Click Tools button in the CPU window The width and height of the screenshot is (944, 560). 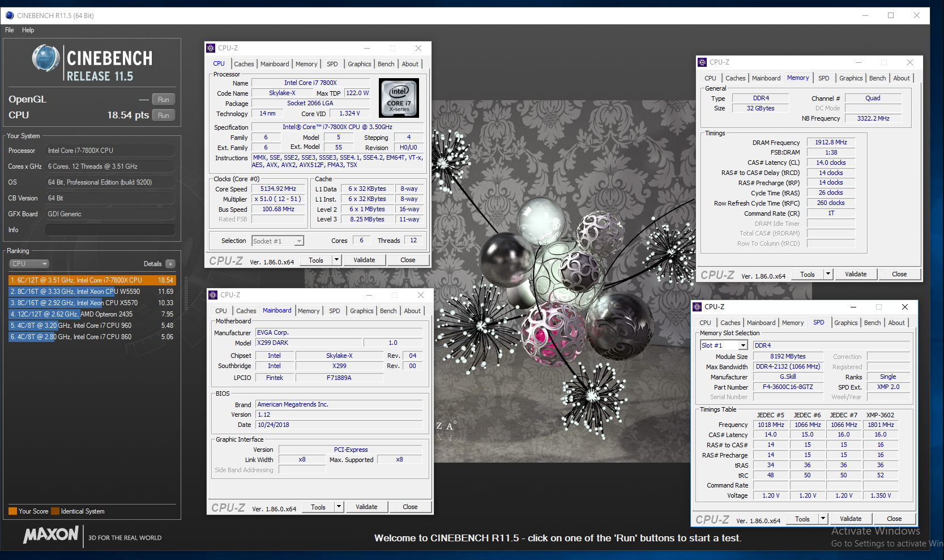[316, 260]
